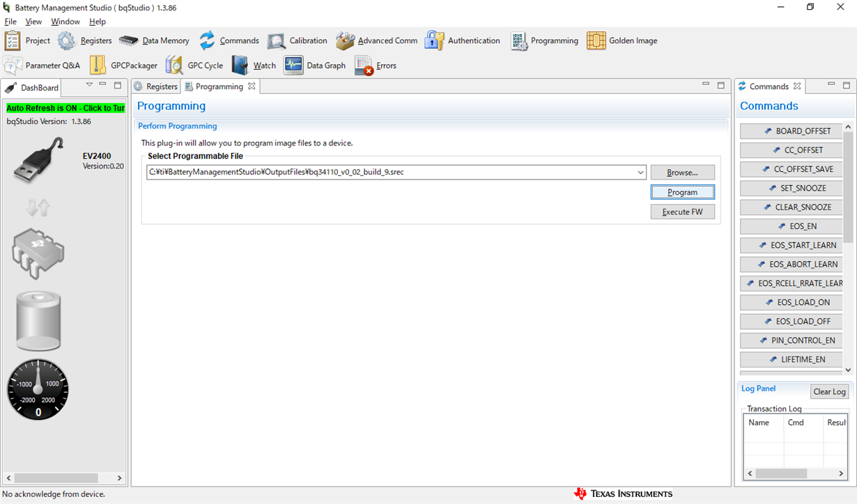Close the Programming tab
Image resolution: width=857 pixels, height=504 pixels.
click(x=252, y=86)
